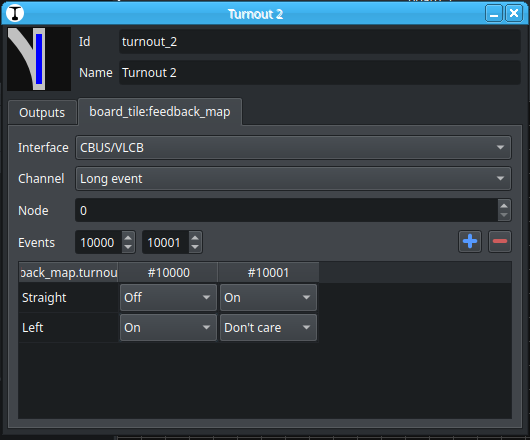Open the Channel Long event dropdown
530x440 pixels.
pyautogui.click(x=293, y=179)
